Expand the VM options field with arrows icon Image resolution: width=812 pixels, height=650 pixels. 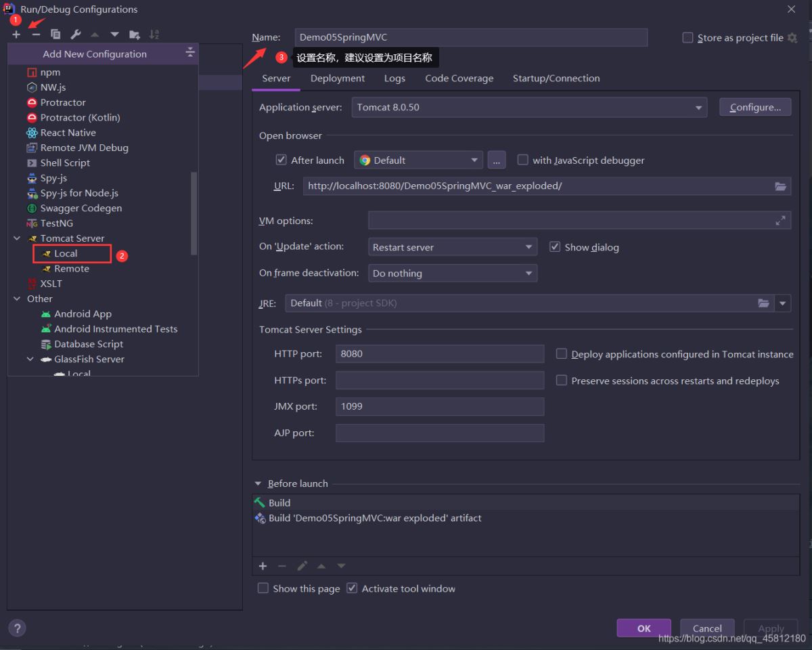(780, 221)
